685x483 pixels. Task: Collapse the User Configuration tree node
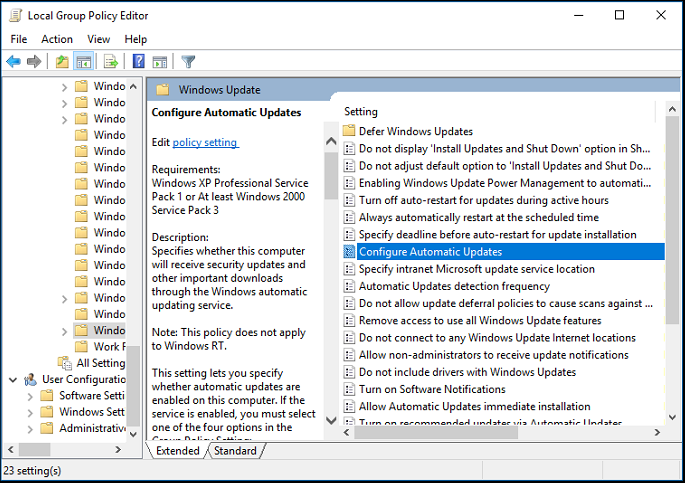(13, 379)
